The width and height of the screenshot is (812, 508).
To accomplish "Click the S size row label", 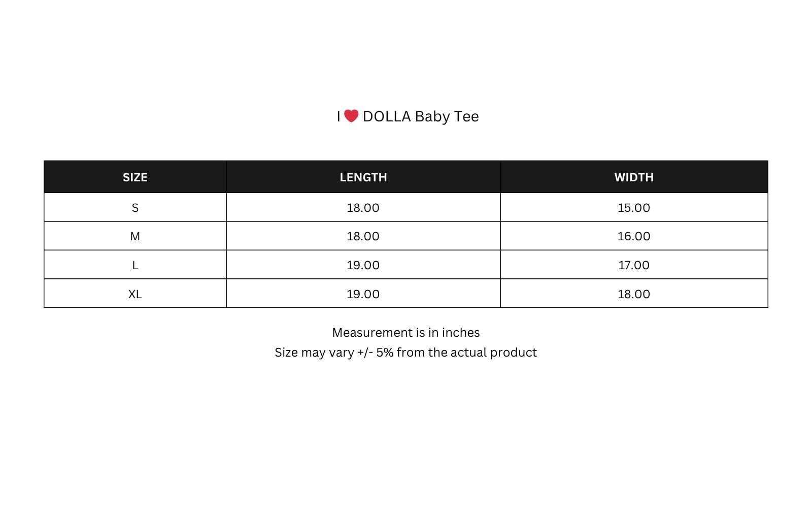I will pos(135,208).
